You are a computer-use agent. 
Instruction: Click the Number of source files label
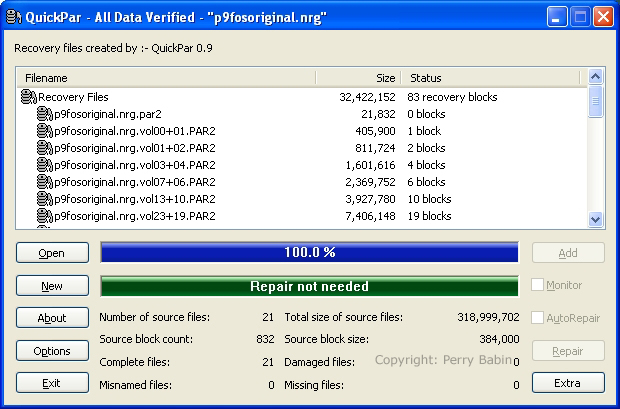pos(155,317)
